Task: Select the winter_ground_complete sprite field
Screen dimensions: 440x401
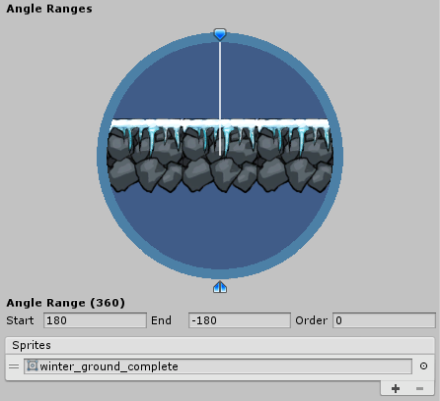Action: pyautogui.click(x=218, y=366)
